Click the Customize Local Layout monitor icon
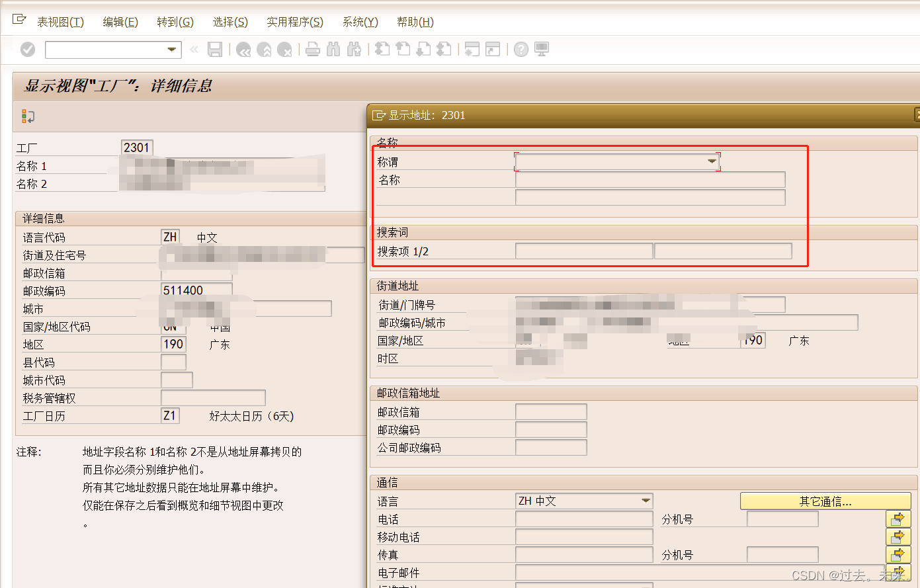 pos(542,49)
